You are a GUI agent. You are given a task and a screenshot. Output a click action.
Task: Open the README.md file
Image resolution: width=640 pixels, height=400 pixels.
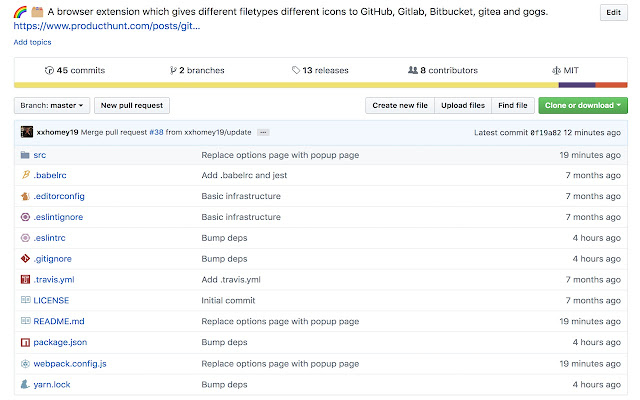click(x=59, y=321)
